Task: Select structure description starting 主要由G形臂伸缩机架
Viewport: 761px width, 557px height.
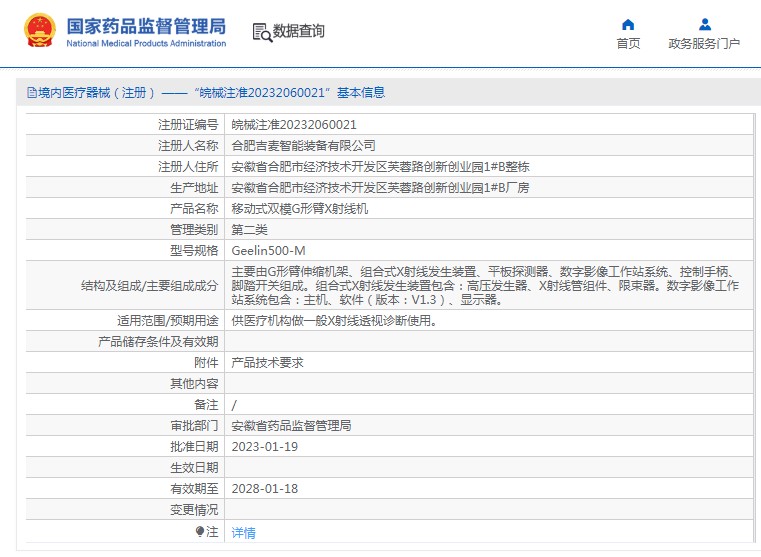Action: [485, 285]
